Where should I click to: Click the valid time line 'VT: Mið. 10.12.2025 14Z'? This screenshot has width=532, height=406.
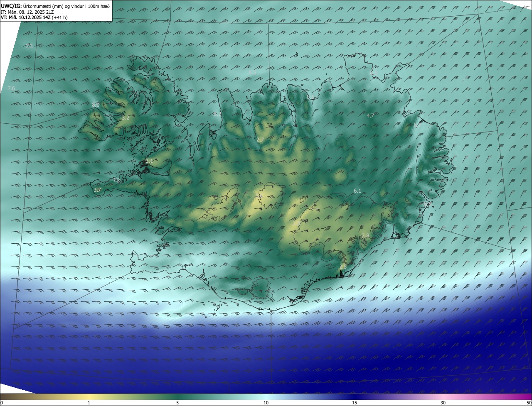coord(26,17)
